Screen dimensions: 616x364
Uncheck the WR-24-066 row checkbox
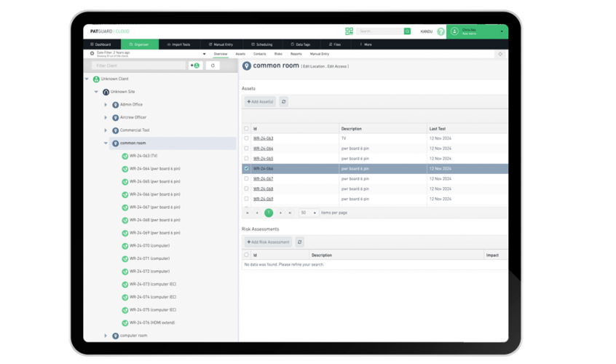pos(246,168)
